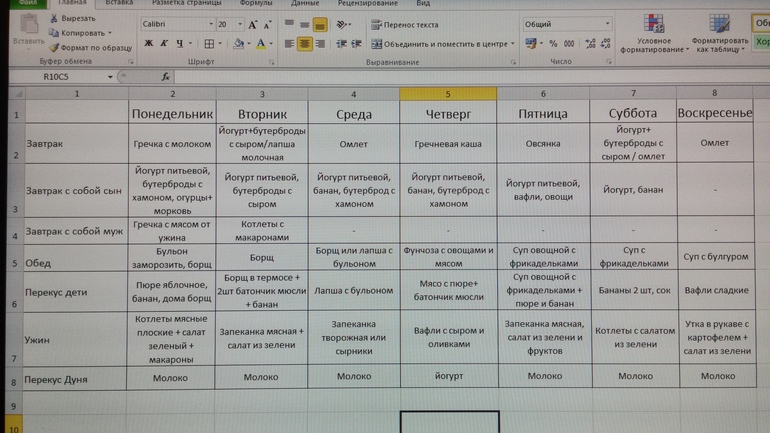Click the Insert Function fx icon
Screen dimensions: 770x433
pyautogui.click(x=166, y=77)
